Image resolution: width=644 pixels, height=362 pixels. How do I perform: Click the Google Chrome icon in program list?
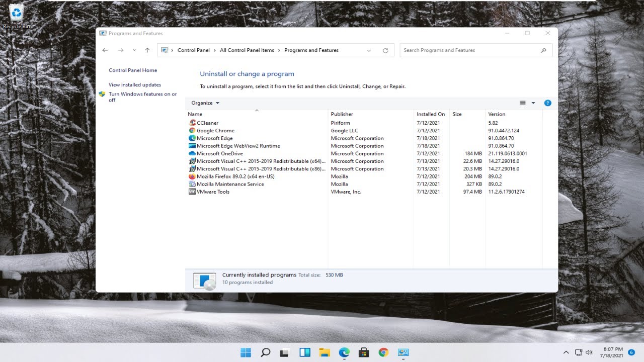pyautogui.click(x=192, y=130)
